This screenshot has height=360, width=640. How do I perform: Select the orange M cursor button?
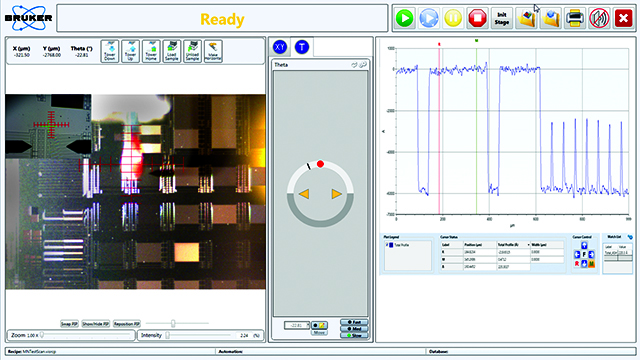(591, 264)
